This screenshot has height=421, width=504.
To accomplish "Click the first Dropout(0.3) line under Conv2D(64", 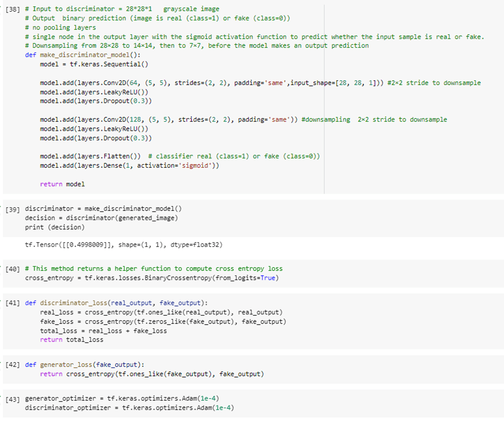I will [x=96, y=101].
